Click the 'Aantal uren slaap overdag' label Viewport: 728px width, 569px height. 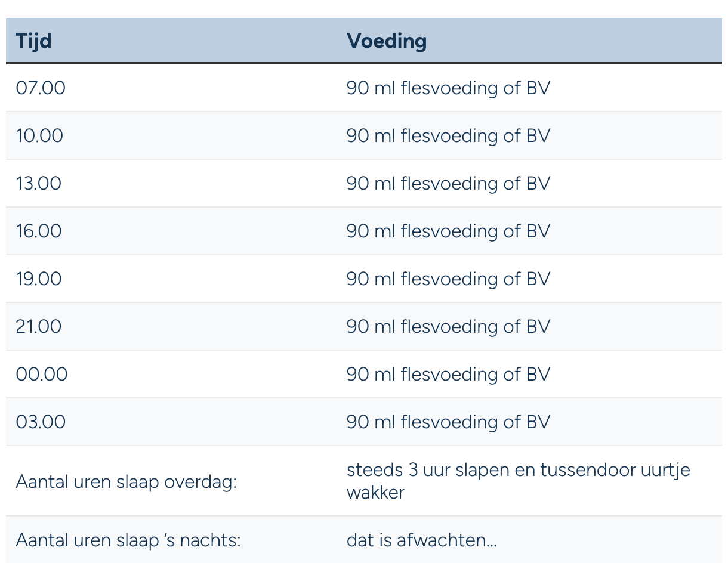(x=127, y=481)
